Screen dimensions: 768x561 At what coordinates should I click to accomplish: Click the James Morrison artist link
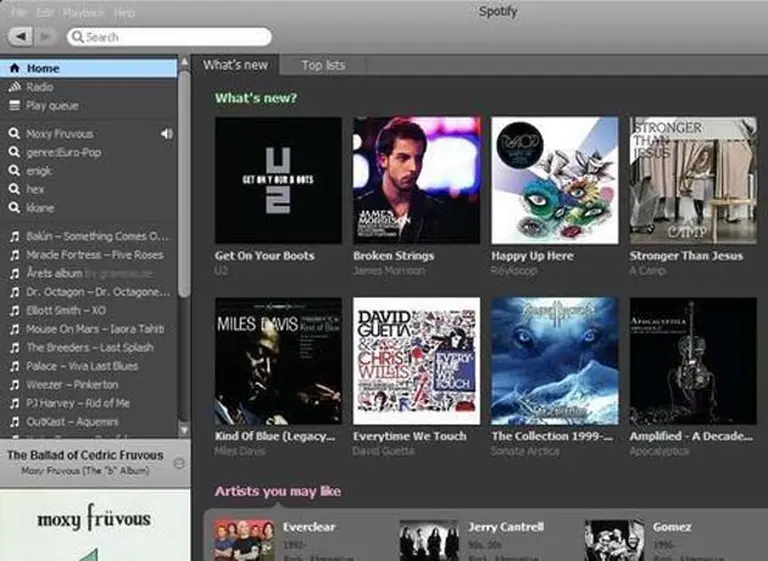point(389,270)
